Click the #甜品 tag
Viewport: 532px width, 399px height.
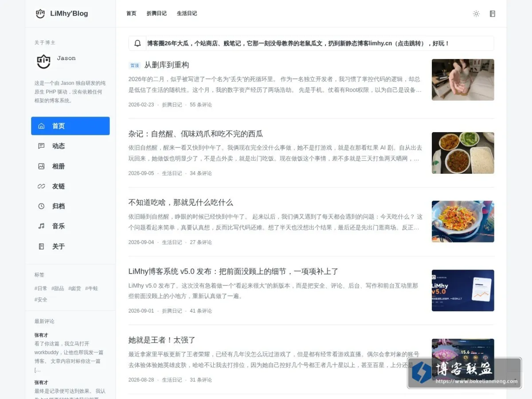click(x=58, y=288)
